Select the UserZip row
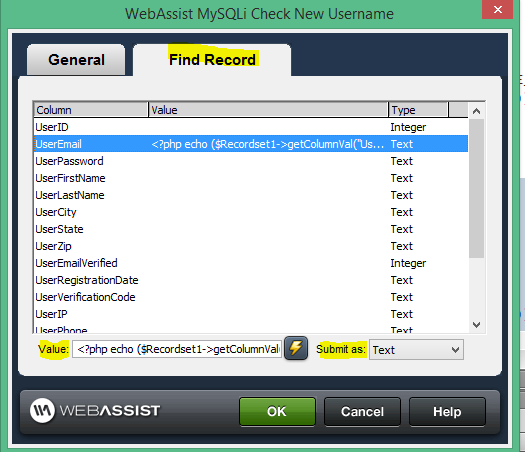Image resolution: width=525 pixels, height=452 pixels. (251, 246)
